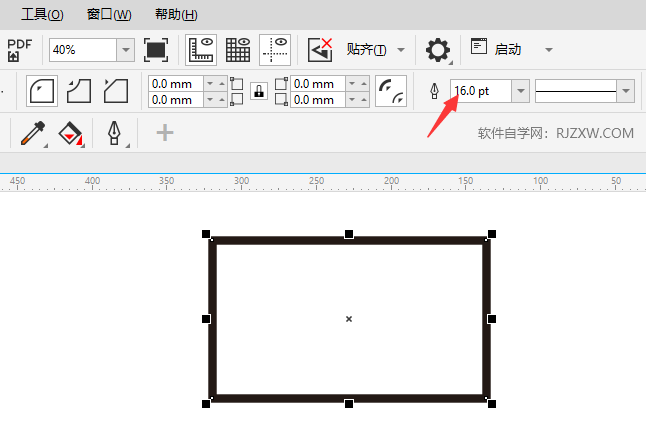Expand the 启动 dropdown arrow
This screenshot has width=646, height=446.
tap(549, 50)
